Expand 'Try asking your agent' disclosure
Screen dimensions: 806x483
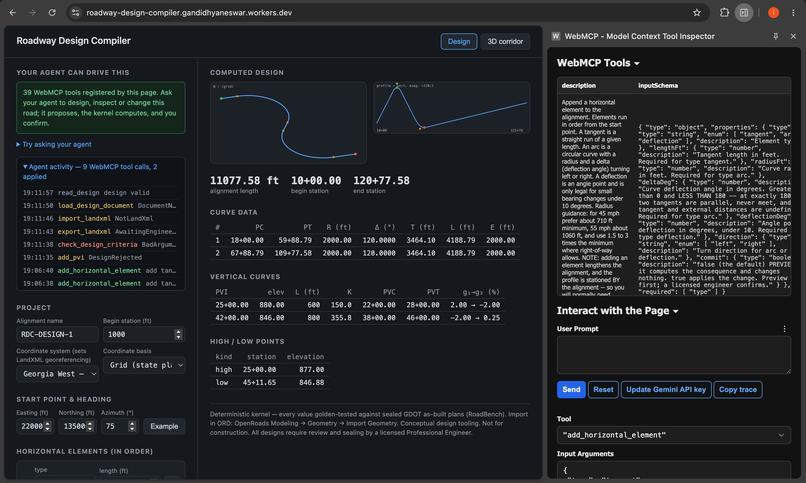pos(54,144)
